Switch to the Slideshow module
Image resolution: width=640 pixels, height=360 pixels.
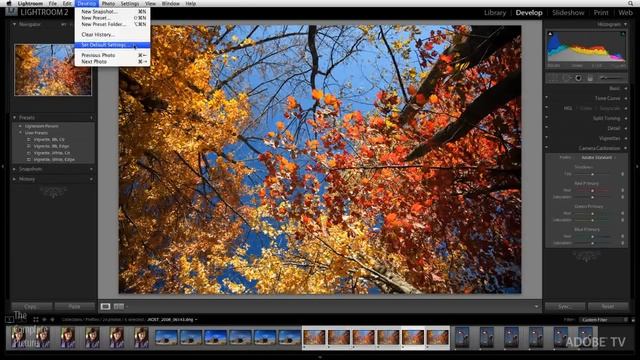[568, 13]
